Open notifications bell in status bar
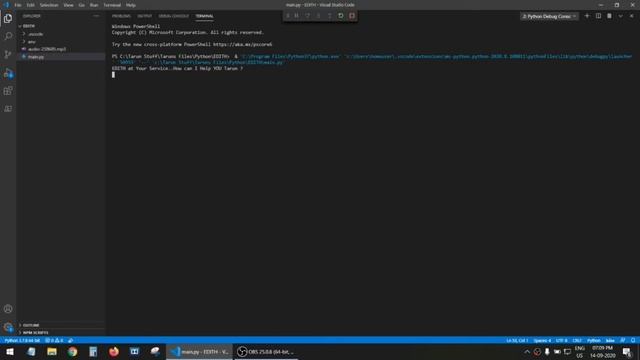The height and width of the screenshot is (360, 640). click(633, 340)
